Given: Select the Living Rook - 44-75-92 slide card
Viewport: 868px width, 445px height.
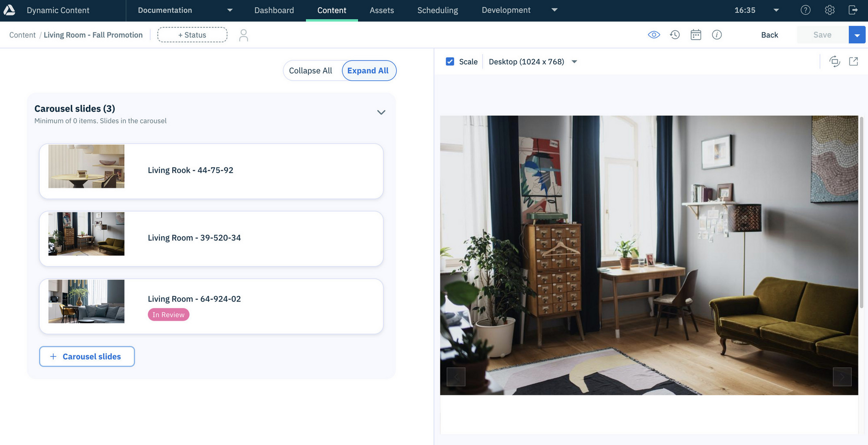Looking at the screenshot, I should point(211,171).
